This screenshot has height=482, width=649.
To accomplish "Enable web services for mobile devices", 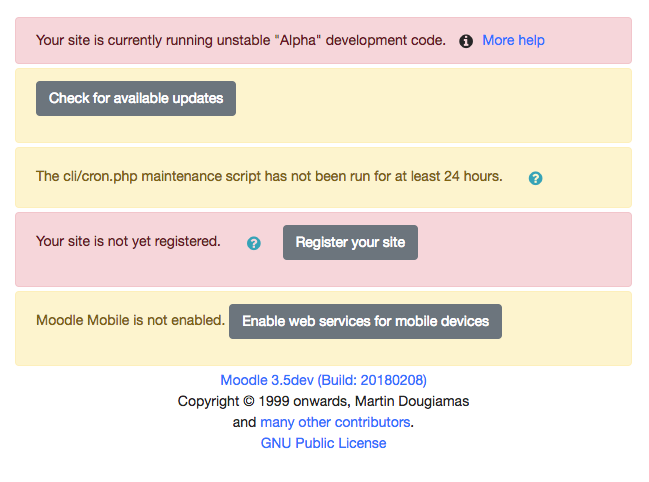I will [x=365, y=321].
